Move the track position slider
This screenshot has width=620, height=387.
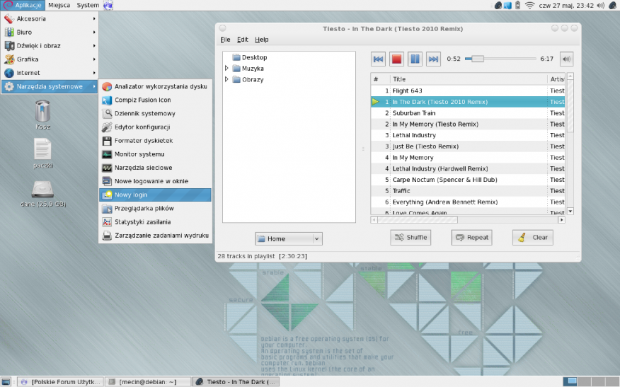point(477,59)
